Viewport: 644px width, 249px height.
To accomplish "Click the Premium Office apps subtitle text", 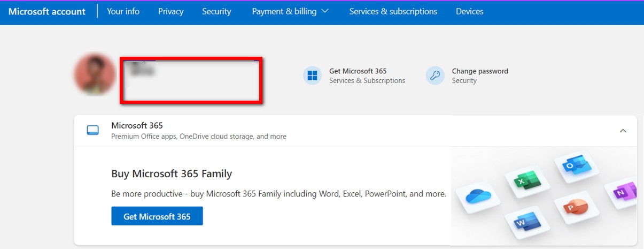I will tap(199, 137).
